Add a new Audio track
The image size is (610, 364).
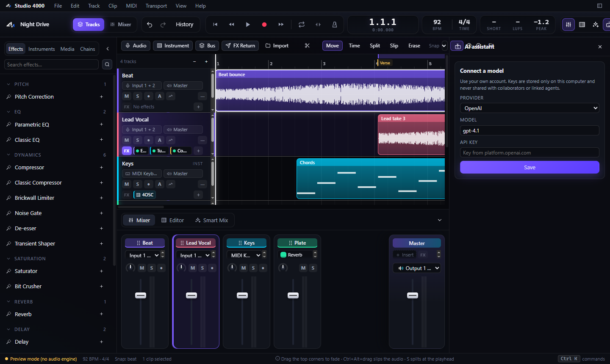point(136,46)
